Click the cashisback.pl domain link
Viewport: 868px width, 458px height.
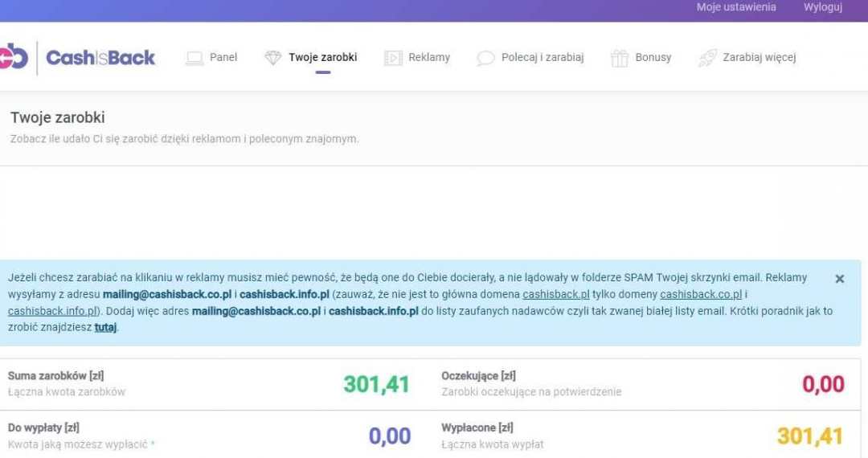point(556,294)
